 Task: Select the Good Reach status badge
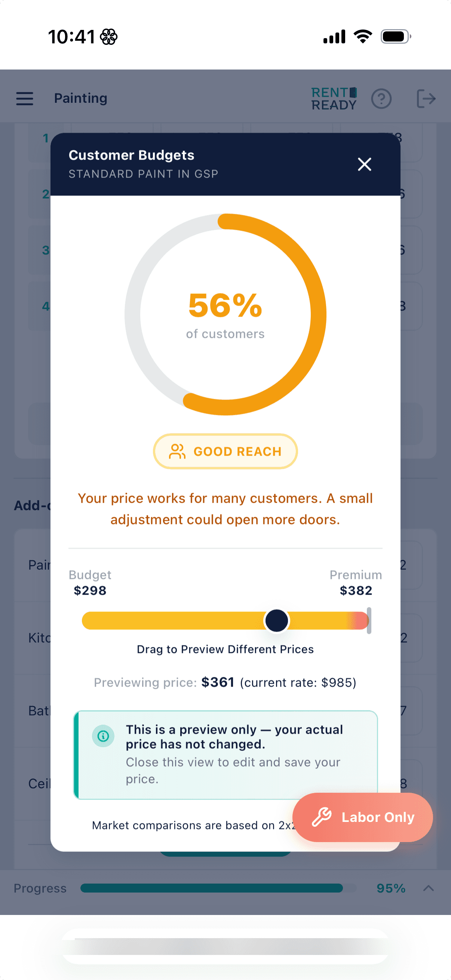coord(225,451)
